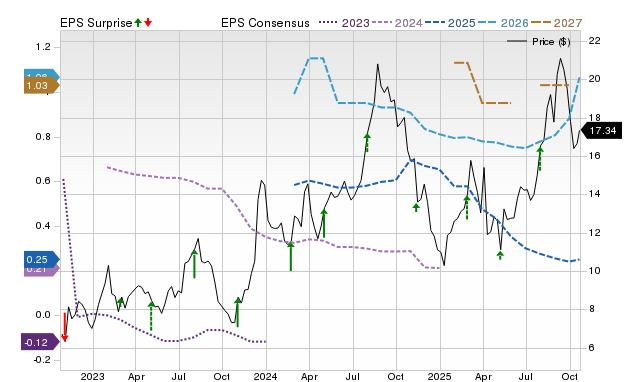Viewport: 640px width, 382px height.
Task: Click the green surprise arrow near May 2025
Action: [x=500, y=255]
